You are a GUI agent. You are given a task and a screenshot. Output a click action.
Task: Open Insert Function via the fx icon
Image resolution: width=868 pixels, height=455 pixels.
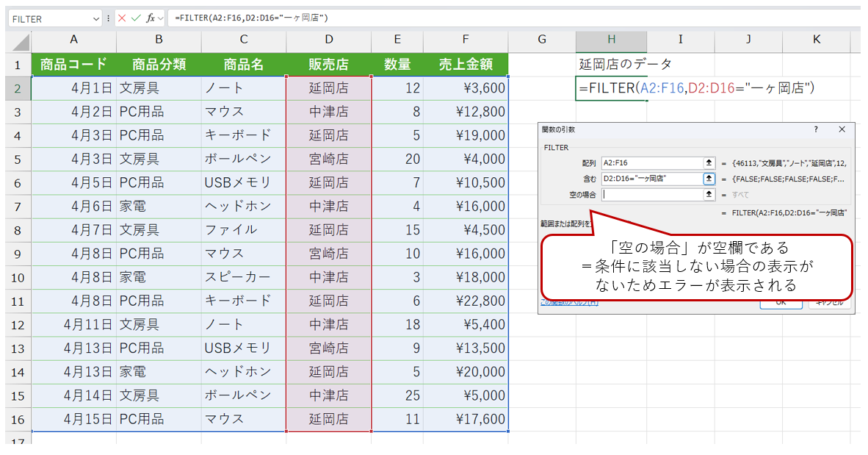coord(150,18)
